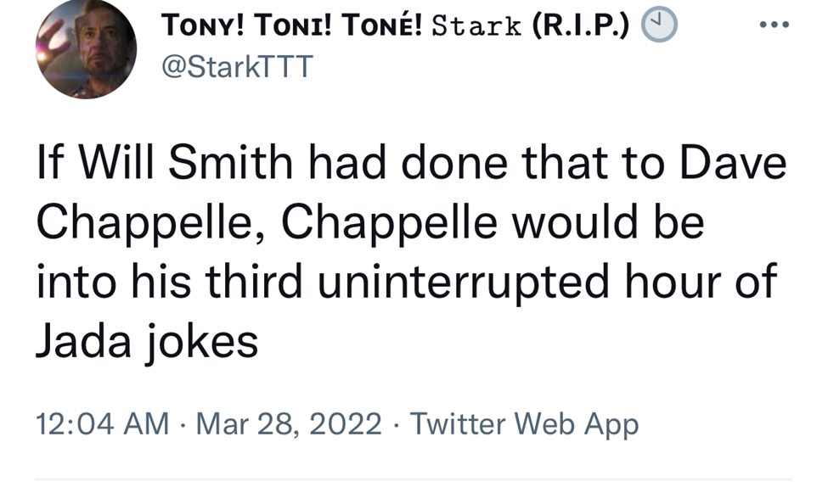Click the monospace "Stark" in the display name
This screenshot has width=828, height=504.
pyautogui.click(x=478, y=26)
